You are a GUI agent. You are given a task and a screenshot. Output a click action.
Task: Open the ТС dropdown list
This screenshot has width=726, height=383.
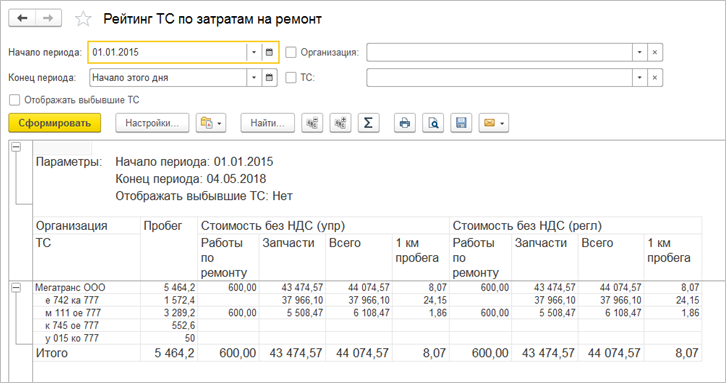pyautogui.click(x=639, y=78)
